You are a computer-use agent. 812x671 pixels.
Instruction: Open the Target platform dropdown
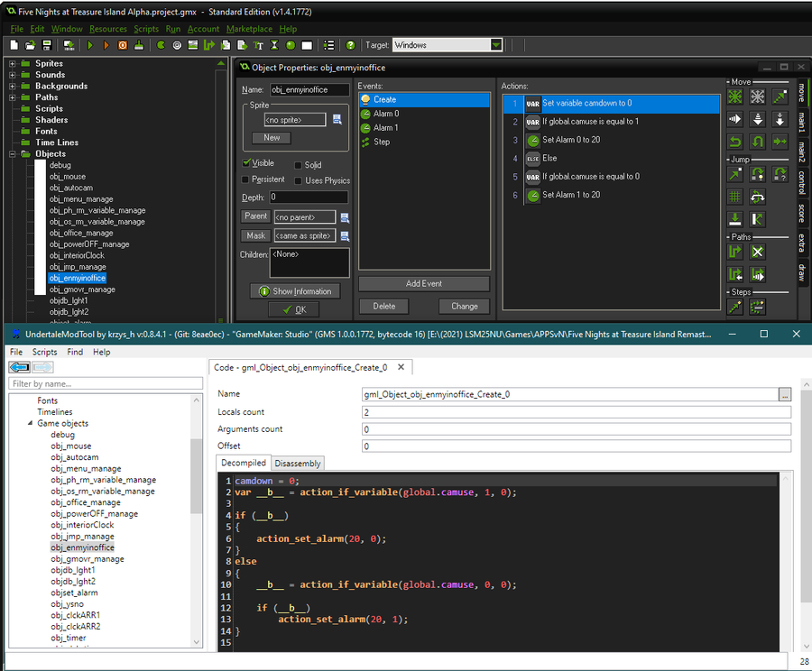pos(496,45)
